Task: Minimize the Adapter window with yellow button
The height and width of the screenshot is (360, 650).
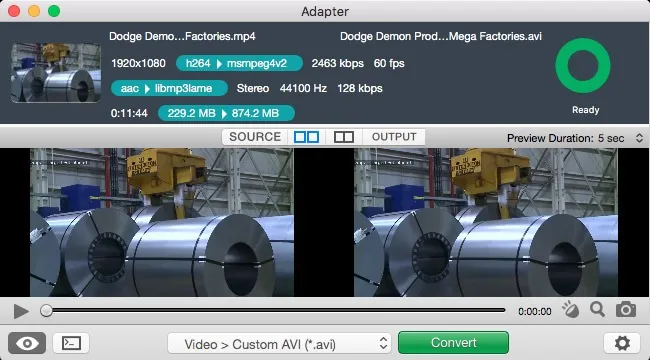Action: (34, 11)
